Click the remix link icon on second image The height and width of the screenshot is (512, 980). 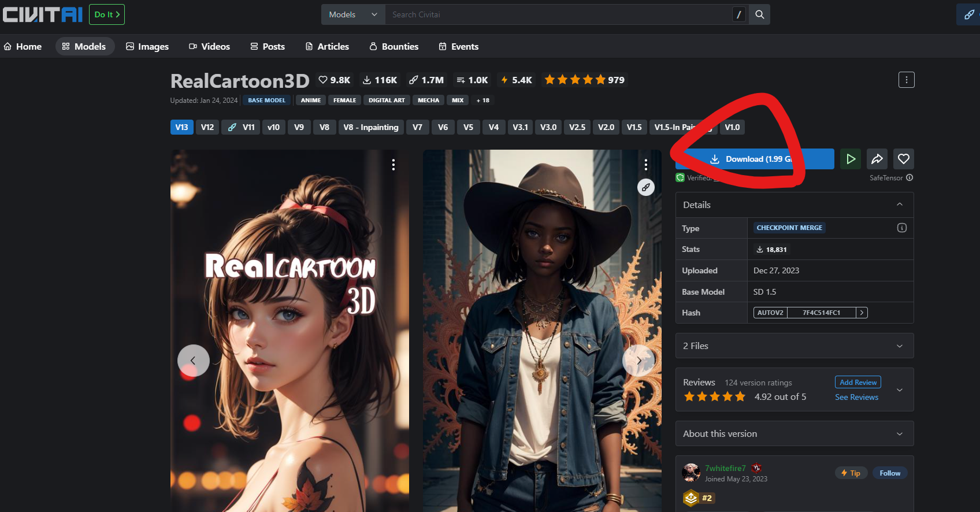[x=646, y=187]
